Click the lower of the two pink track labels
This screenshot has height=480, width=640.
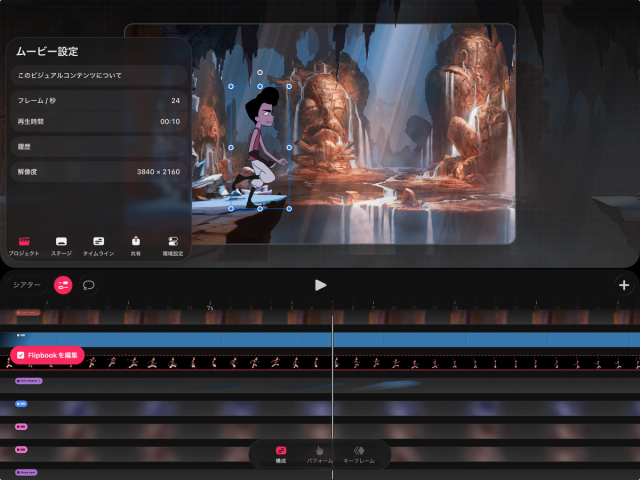point(21,449)
